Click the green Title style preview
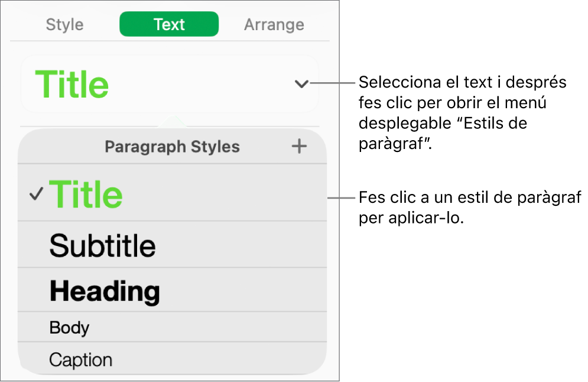Screen dimensions: 588x382 [71, 84]
